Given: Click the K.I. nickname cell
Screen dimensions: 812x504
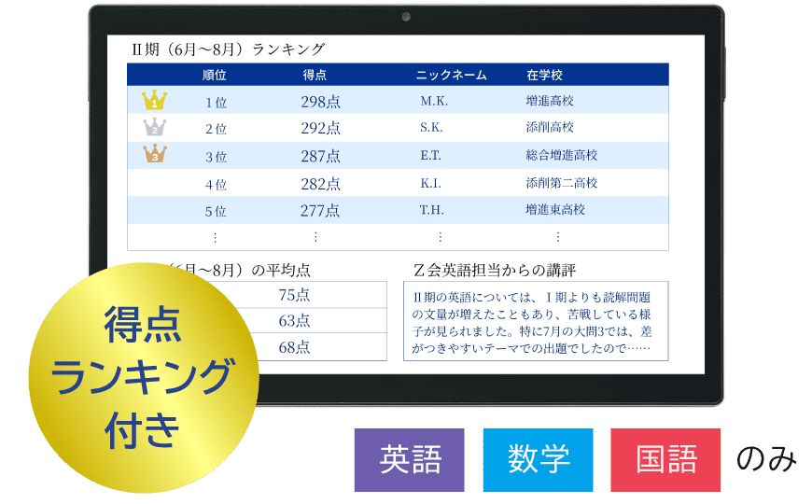Looking at the screenshot, I should (x=430, y=183).
